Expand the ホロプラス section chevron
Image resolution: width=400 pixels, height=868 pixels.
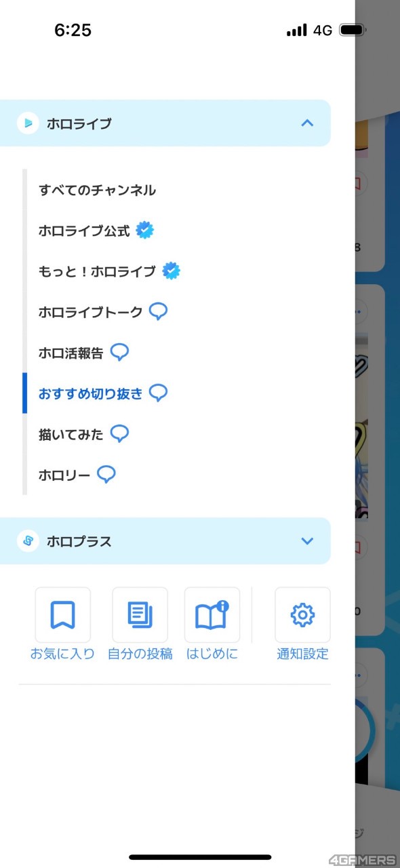(x=307, y=541)
